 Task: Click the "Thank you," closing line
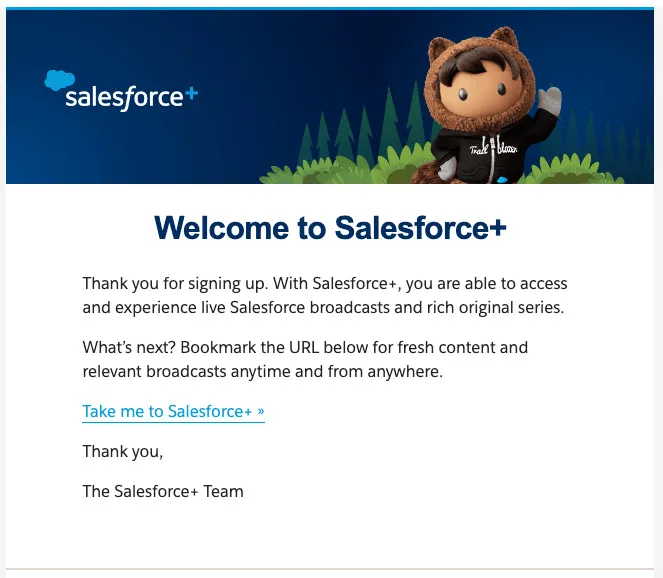click(x=122, y=452)
